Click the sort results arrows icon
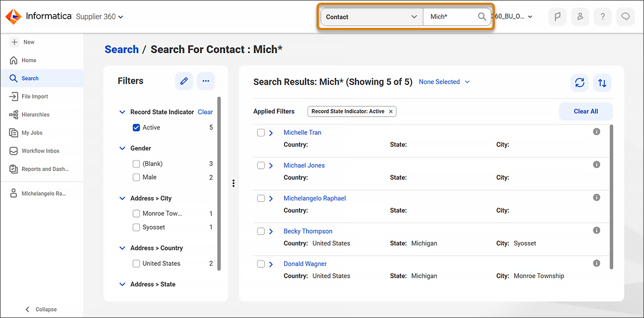The height and width of the screenshot is (318, 644). (x=602, y=83)
